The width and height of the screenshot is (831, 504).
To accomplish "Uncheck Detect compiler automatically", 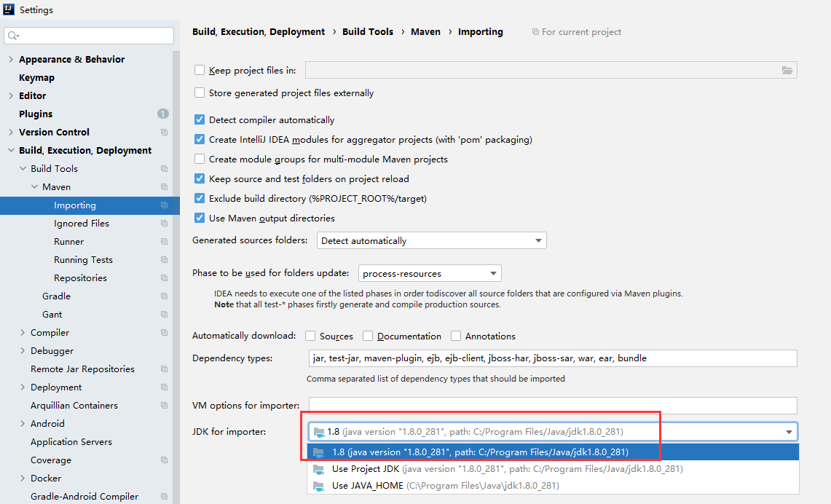I will tap(200, 119).
